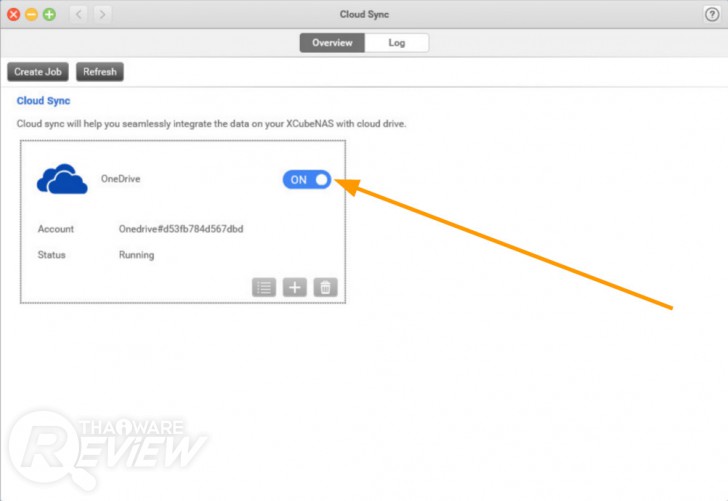
Task: Switch to the Log tab
Action: tap(396, 43)
